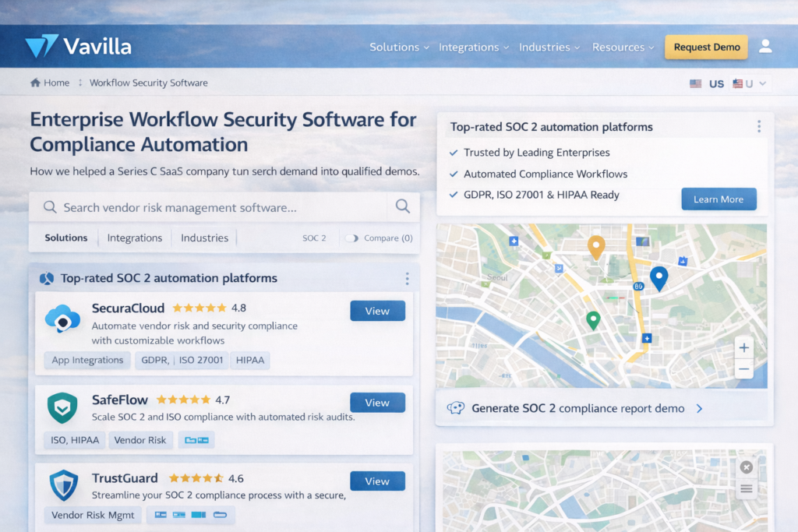Click the magnifier search icon button
The height and width of the screenshot is (532, 798).
pyautogui.click(x=402, y=206)
